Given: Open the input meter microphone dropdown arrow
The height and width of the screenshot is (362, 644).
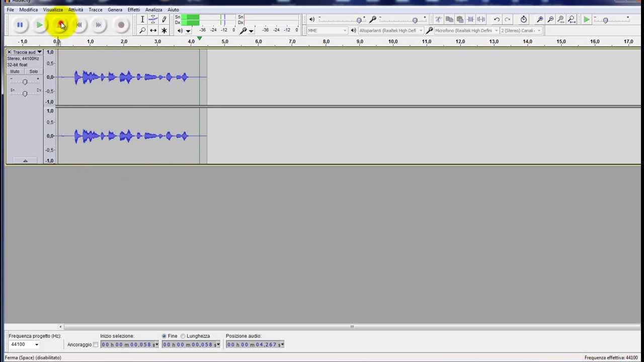Looking at the screenshot, I should click(x=251, y=31).
